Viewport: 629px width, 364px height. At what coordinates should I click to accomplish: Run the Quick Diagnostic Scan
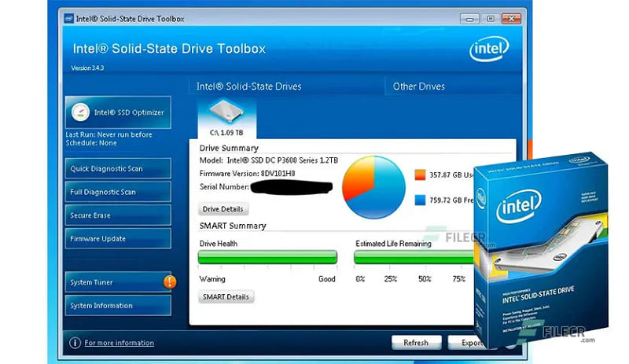[x=118, y=168]
